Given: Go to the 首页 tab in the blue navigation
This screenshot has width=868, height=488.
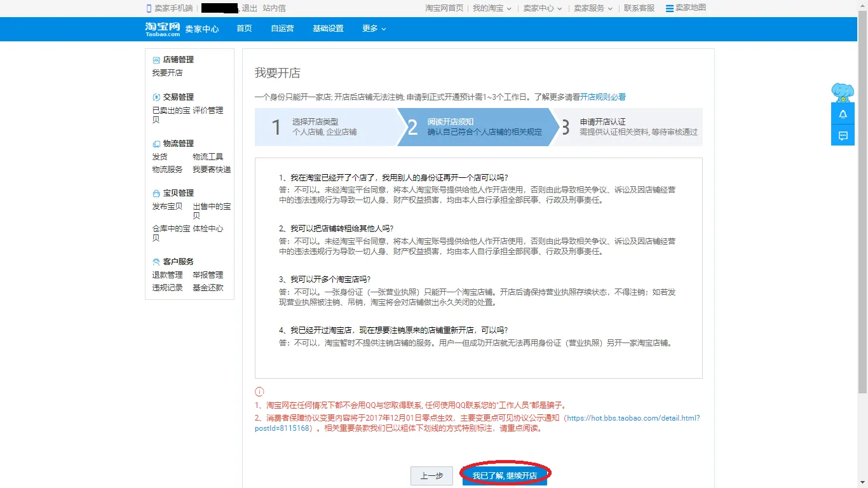Looking at the screenshot, I should pyautogui.click(x=244, y=29).
